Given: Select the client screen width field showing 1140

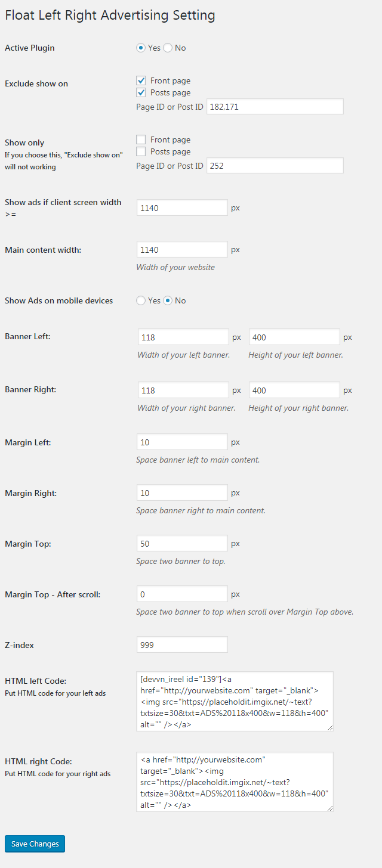Looking at the screenshot, I should pyautogui.click(x=182, y=207).
